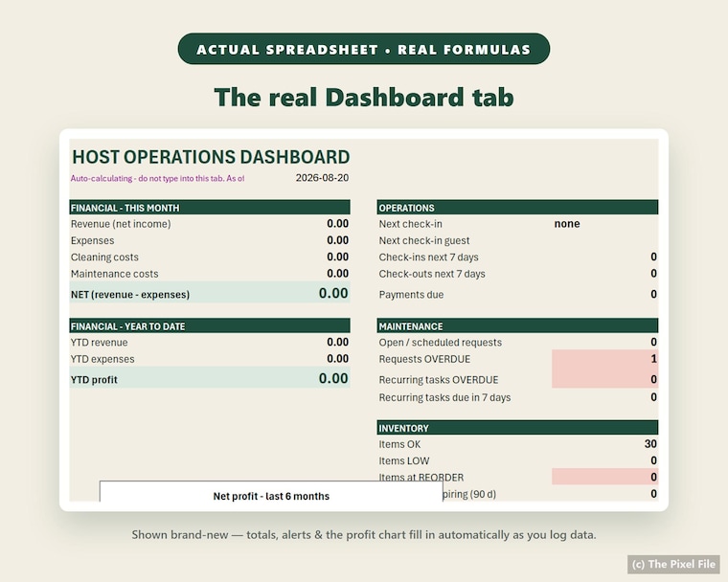Select the pink Requests OVERDUE value cell
The width and height of the screenshot is (728, 582).
coord(605,359)
